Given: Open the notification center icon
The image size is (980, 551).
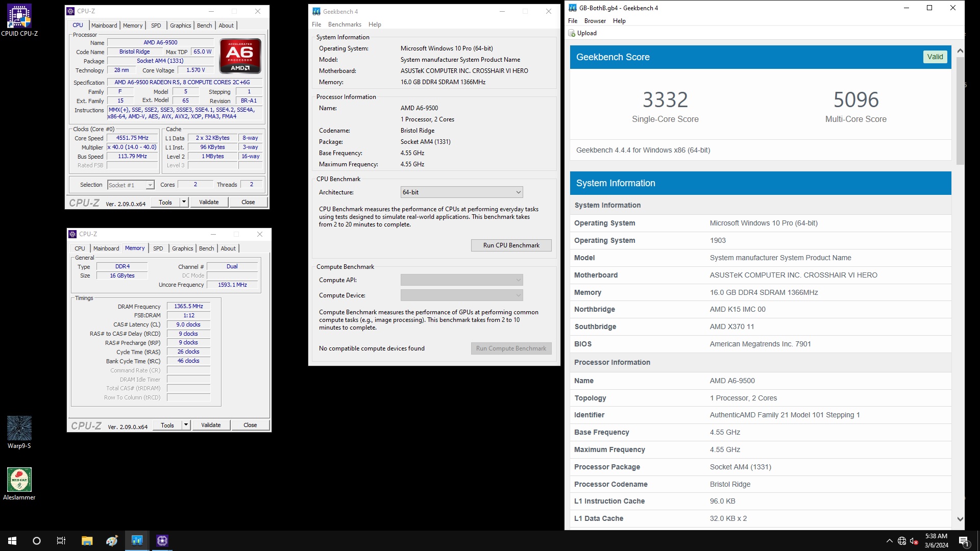Looking at the screenshot, I should 964,541.
